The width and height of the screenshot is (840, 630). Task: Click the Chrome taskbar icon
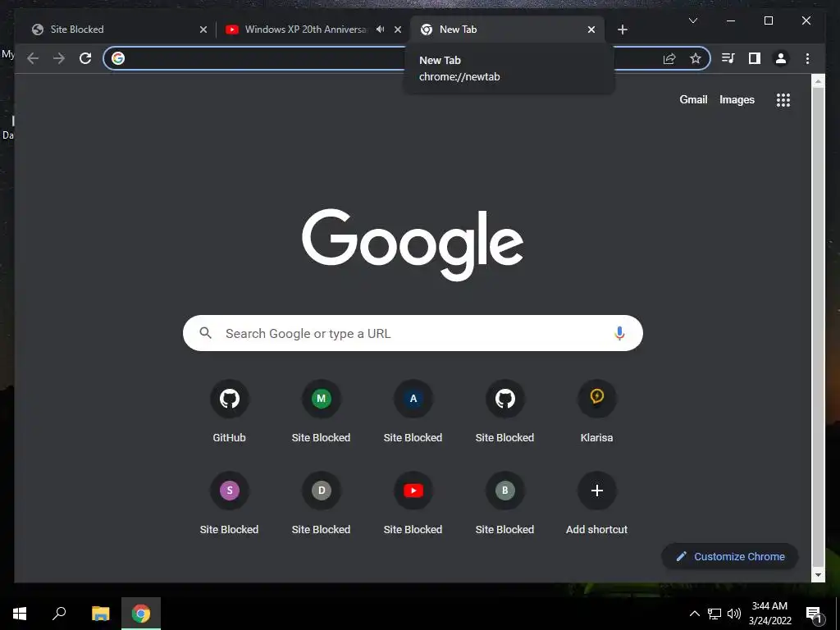[x=141, y=614]
